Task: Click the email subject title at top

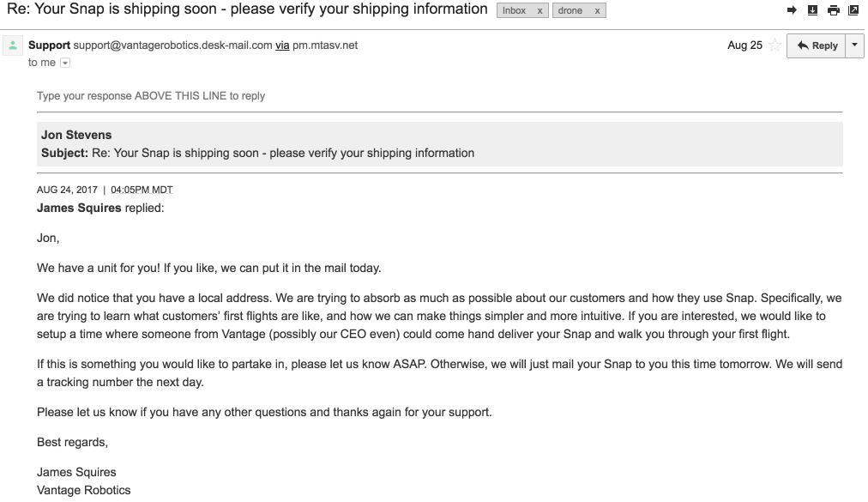Action: (248, 9)
